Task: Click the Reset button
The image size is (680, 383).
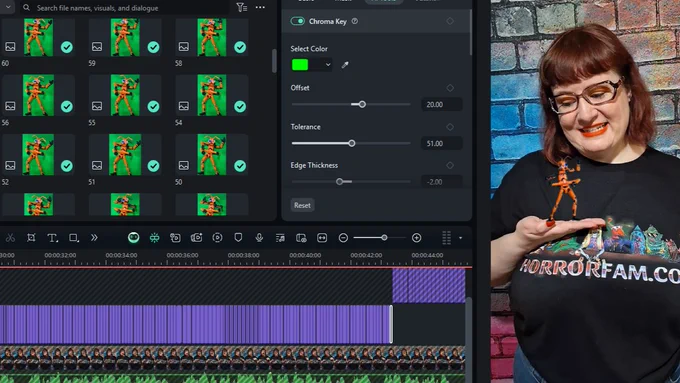Action: click(302, 205)
